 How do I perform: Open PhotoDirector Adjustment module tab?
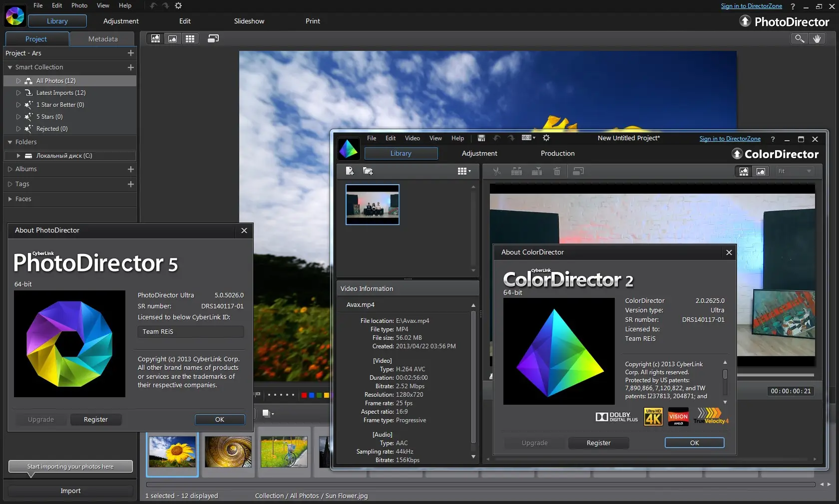point(121,21)
